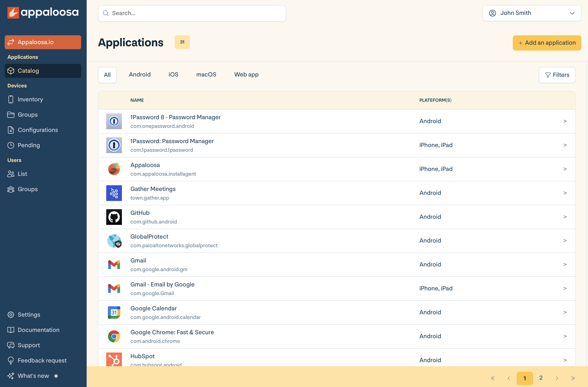Click the Support chat icon
This screenshot has width=588, height=387.
(x=11, y=345)
